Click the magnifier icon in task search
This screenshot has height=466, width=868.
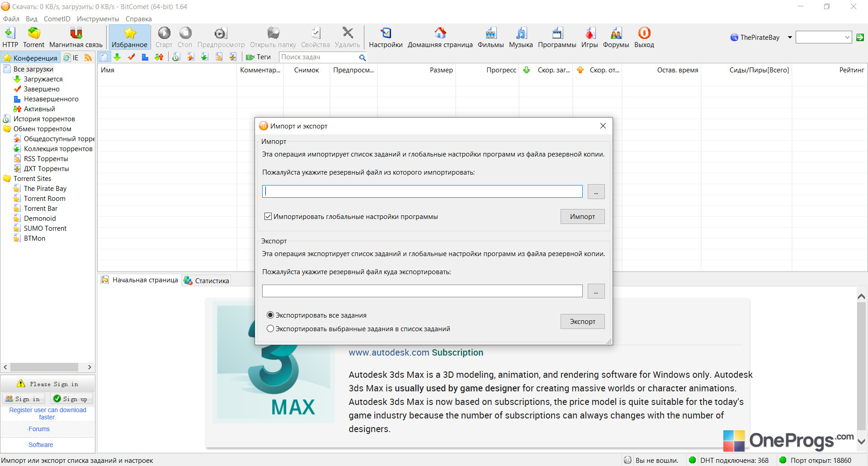(x=363, y=57)
